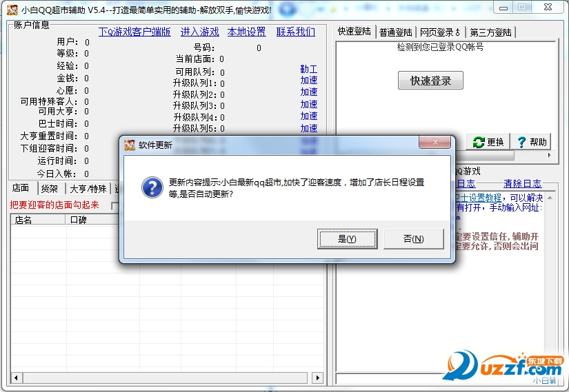This screenshot has height=392, width=569.
Task: Open the 本地设置 link
Action: 246,32
